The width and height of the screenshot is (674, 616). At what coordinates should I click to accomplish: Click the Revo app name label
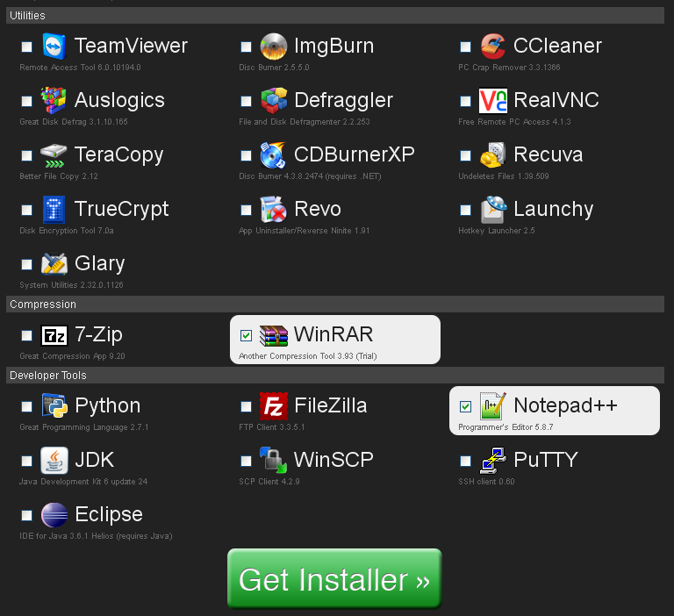point(318,209)
